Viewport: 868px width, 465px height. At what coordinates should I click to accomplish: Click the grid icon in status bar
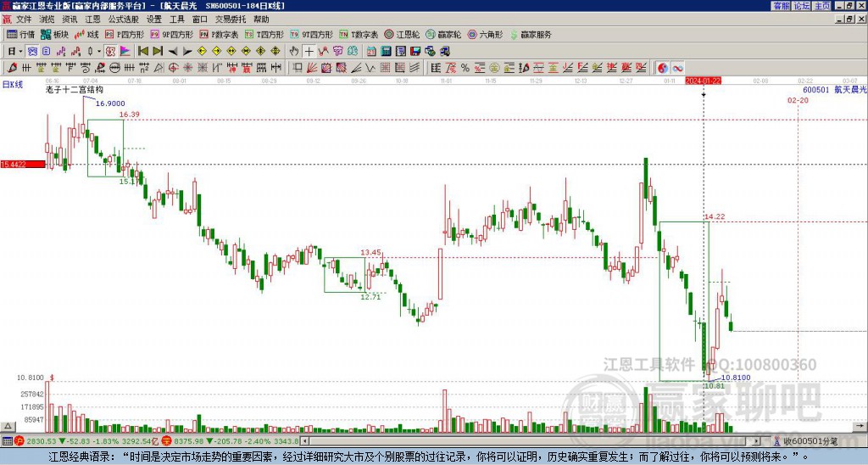(x=7, y=441)
